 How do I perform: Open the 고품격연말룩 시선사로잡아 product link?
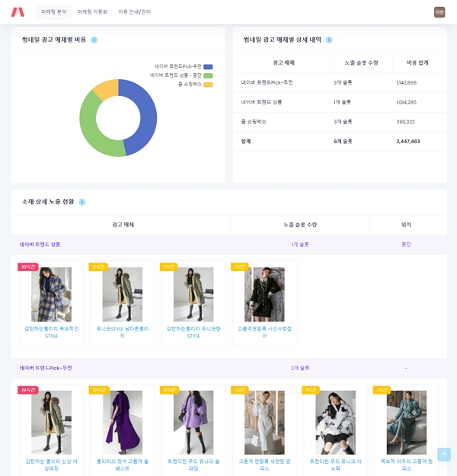tap(264, 331)
